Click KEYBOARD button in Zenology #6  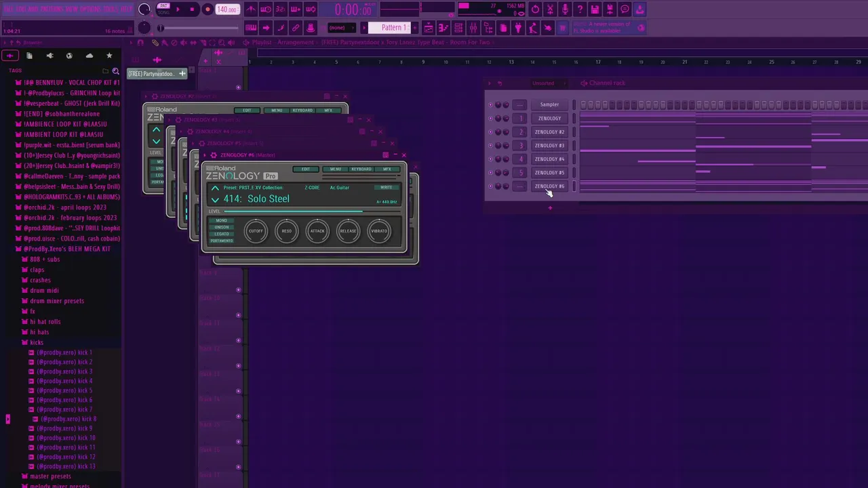[x=361, y=169]
